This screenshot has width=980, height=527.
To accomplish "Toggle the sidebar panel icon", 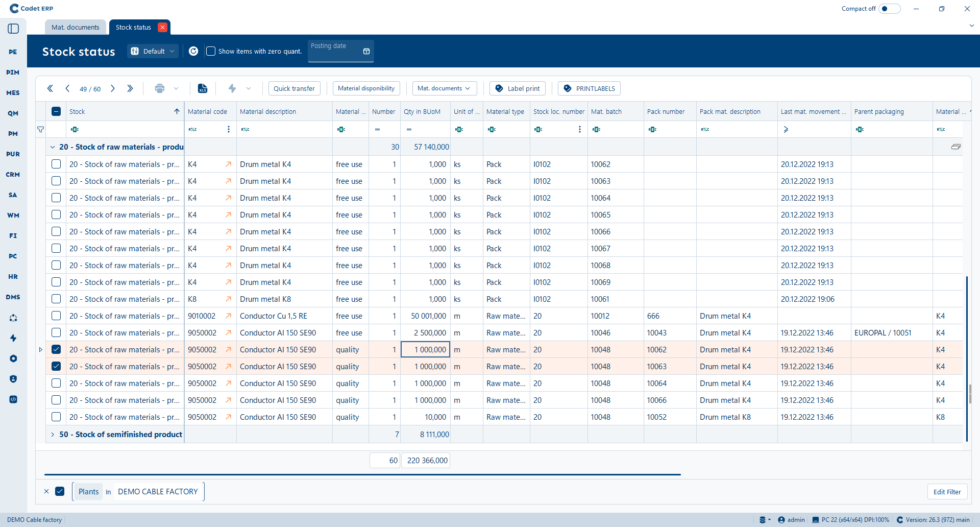I will click(x=13, y=29).
